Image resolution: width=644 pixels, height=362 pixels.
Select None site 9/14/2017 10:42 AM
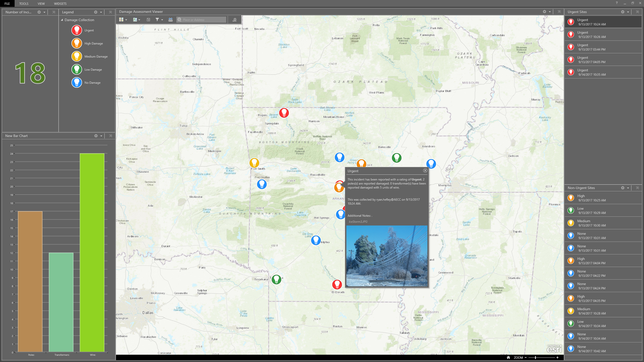click(x=603, y=349)
